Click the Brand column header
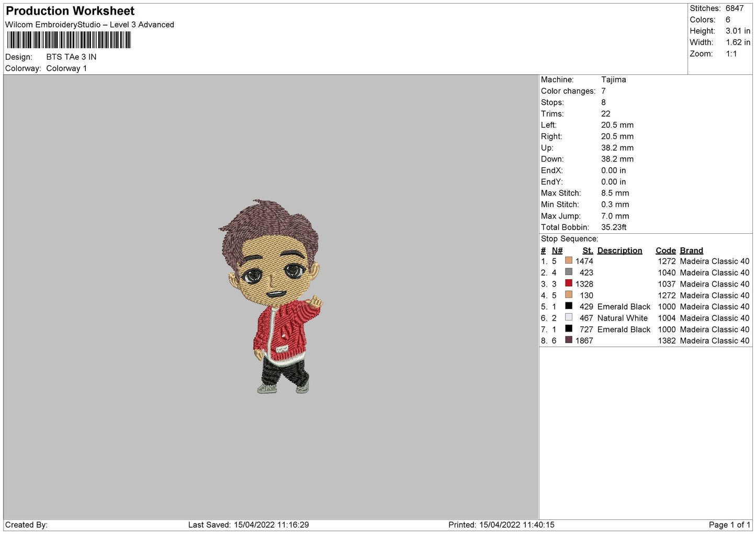The width and height of the screenshot is (756, 534). pyautogui.click(x=691, y=251)
